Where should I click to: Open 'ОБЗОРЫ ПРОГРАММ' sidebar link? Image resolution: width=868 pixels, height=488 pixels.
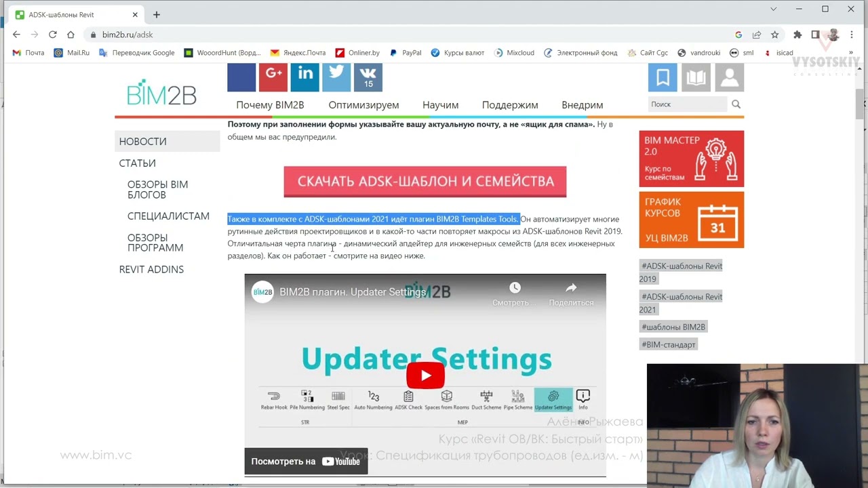[155, 243]
